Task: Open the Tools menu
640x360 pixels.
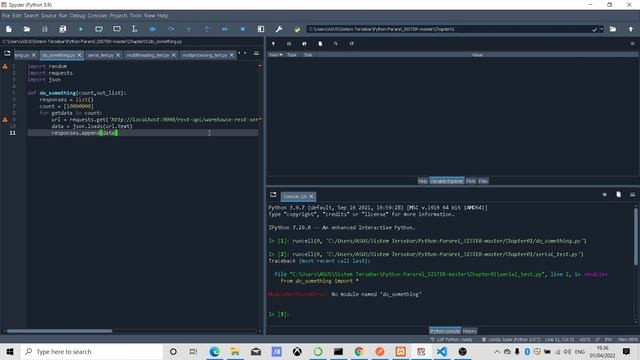Action: click(136, 16)
